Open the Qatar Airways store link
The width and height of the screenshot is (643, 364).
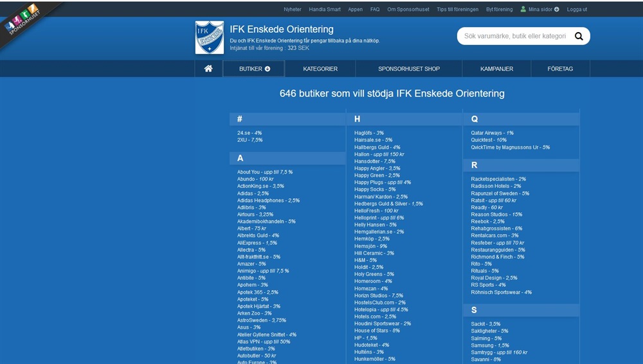[492, 133]
